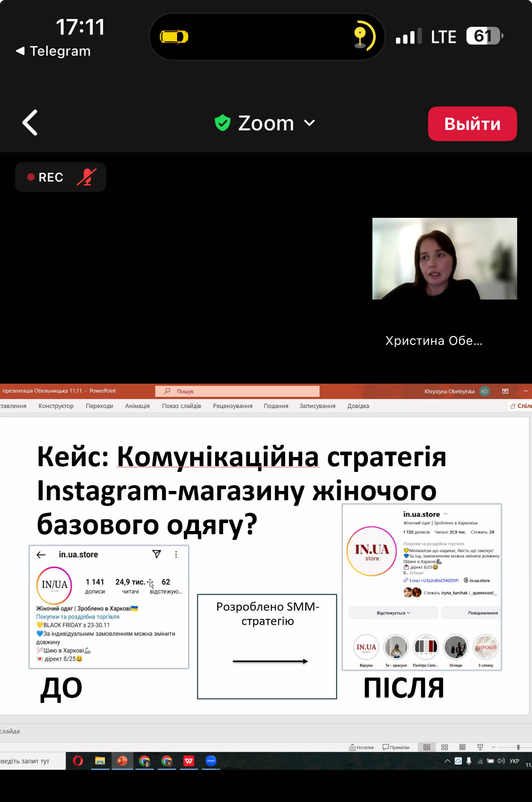Click the Пошук search field in PowerPoint
This screenshot has width=532, height=802.
(237, 391)
